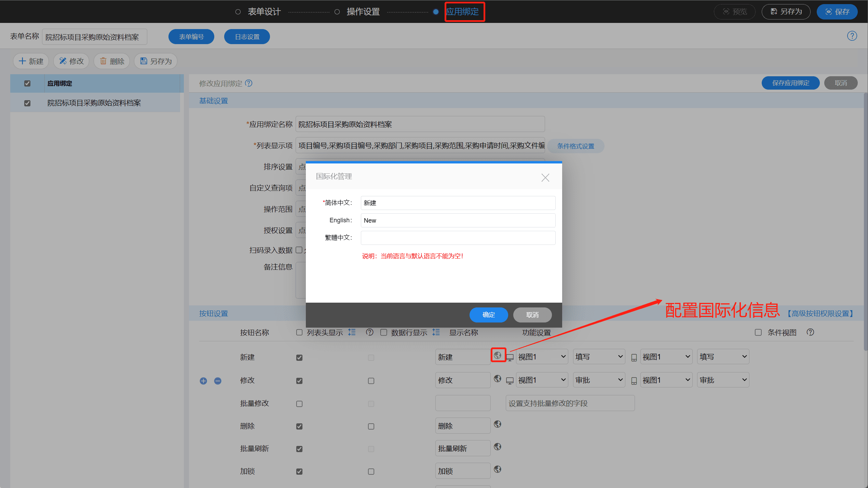This screenshot has height=488, width=868.
Task: Click the 预览 button in the top bar
Action: pyautogui.click(x=735, y=12)
